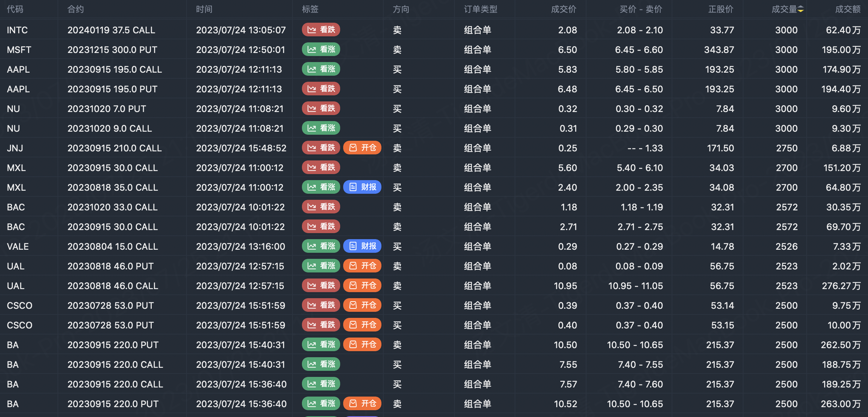Click the 看涨 tag in the MSFT row
The width and height of the screenshot is (868, 417).
tap(321, 49)
